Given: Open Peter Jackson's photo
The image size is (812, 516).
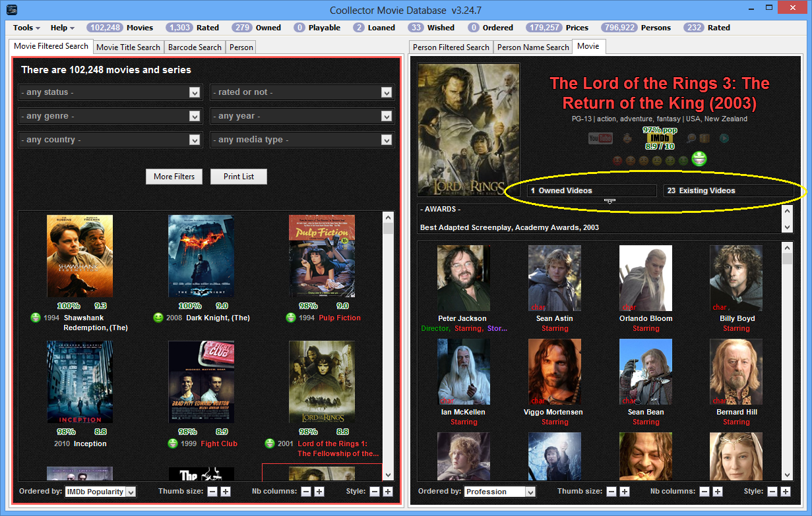Looking at the screenshot, I should pyautogui.click(x=463, y=278).
